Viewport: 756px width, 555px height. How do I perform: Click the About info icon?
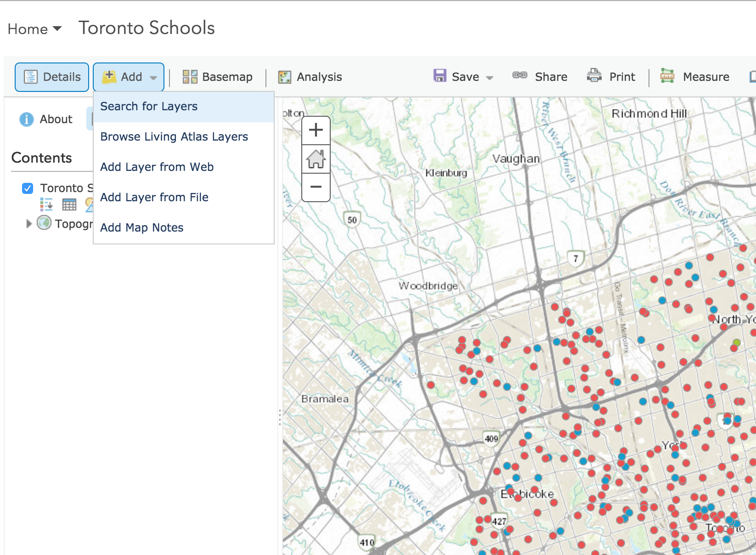coord(27,119)
